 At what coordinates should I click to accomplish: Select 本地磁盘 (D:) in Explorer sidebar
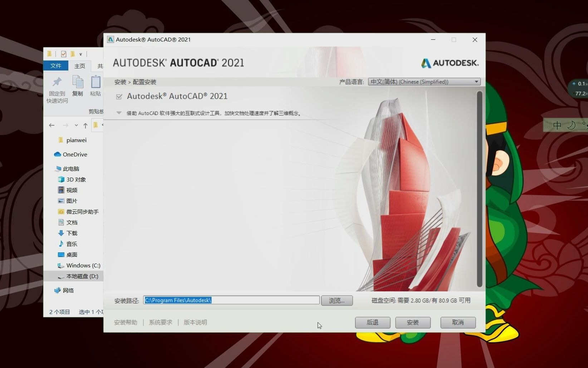coord(73,276)
